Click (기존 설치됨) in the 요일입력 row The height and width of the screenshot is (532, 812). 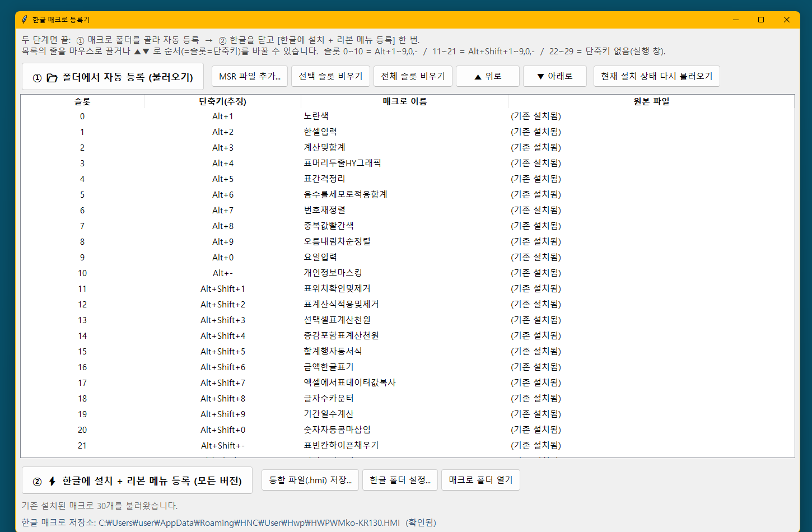[x=536, y=258]
